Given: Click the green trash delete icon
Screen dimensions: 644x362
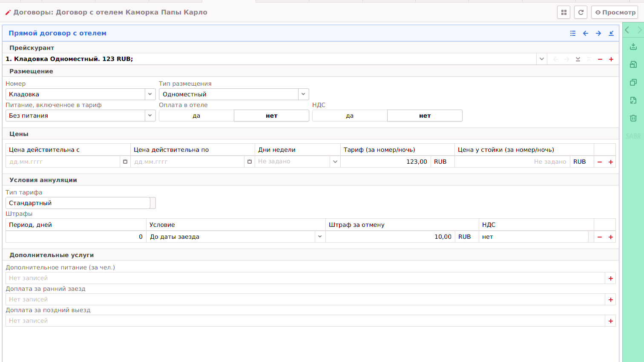Looking at the screenshot, I should tap(633, 118).
